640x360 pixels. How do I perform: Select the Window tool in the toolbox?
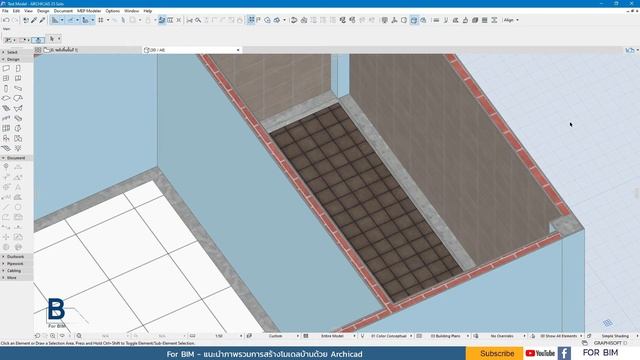click(x=6, y=78)
